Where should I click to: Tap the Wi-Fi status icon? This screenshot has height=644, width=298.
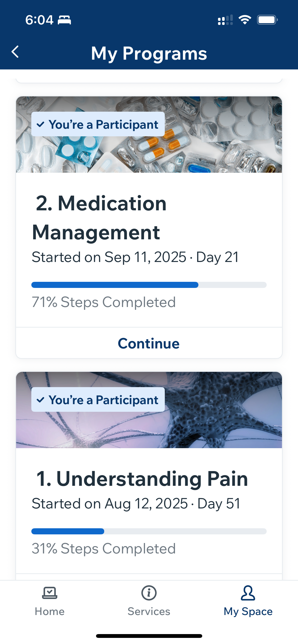[x=245, y=20]
